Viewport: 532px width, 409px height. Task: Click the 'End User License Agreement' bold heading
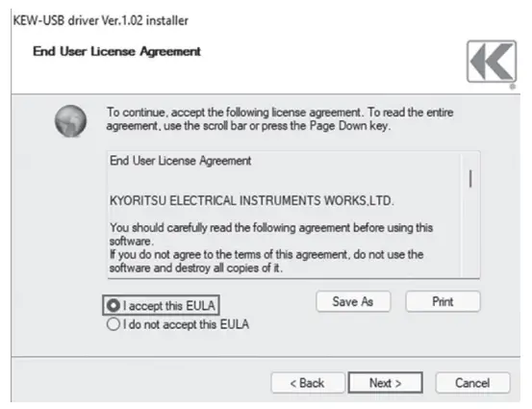point(116,52)
